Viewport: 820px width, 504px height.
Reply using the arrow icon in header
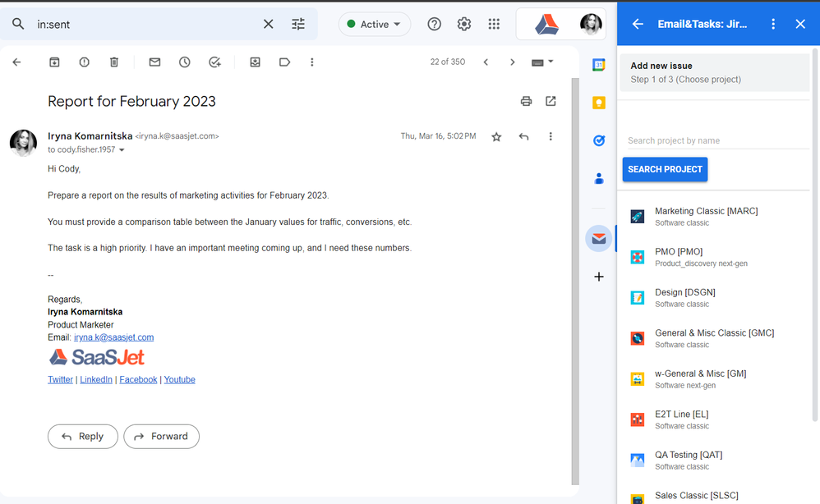pos(523,137)
